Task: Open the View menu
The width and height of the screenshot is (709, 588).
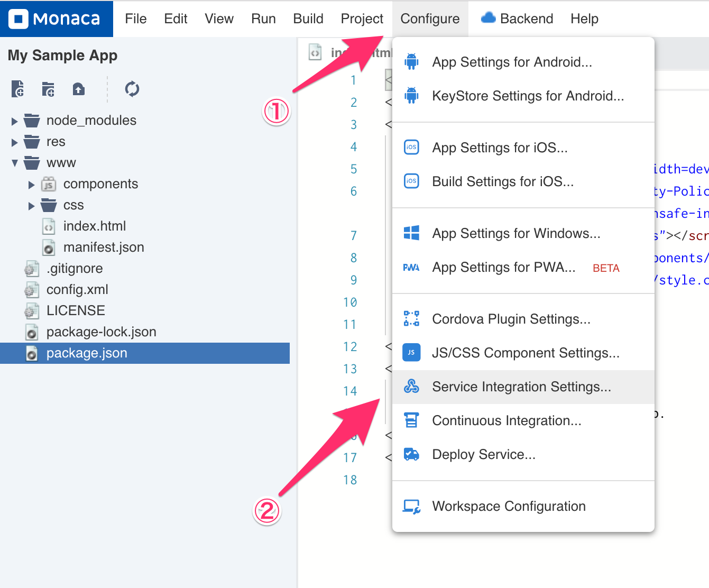Action: click(219, 19)
